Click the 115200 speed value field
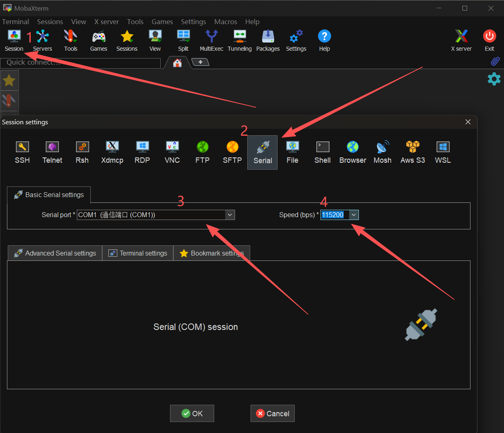504x433 pixels. click(335, 215)
